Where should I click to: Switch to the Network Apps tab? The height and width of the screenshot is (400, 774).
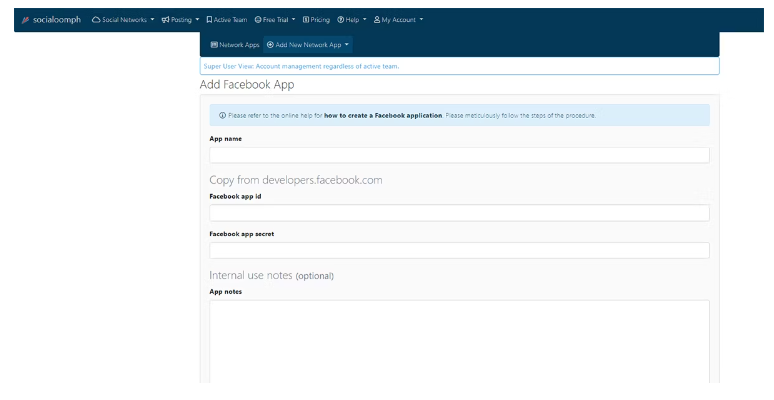click(235, 45)
